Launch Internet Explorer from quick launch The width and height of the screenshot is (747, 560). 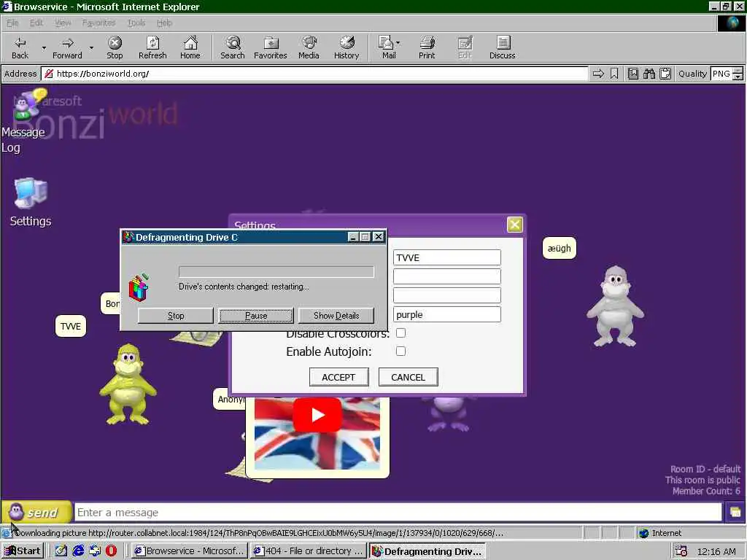[78, 551]
